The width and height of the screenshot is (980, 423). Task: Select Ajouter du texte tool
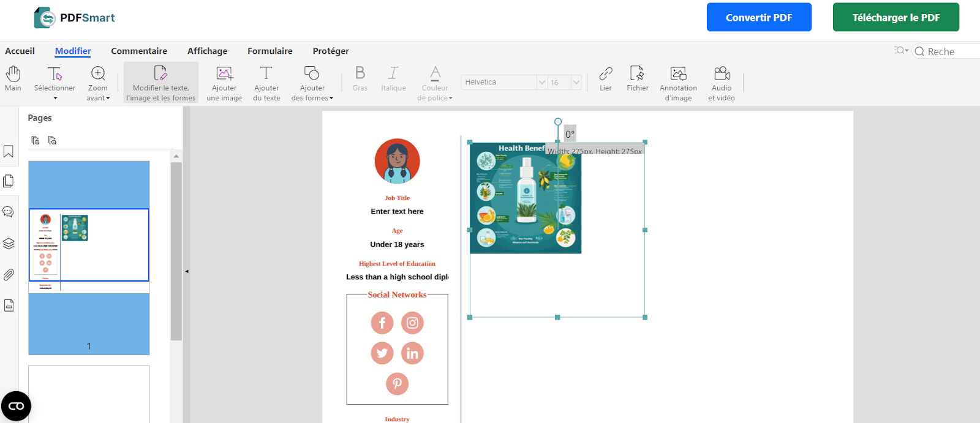266,83
